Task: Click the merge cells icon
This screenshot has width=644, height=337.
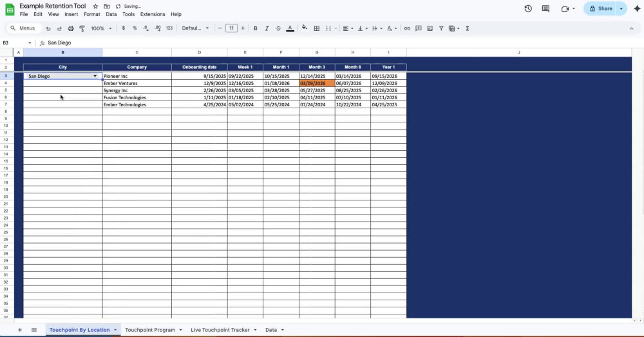Action: pyautogui.click(x=328, y=28)
